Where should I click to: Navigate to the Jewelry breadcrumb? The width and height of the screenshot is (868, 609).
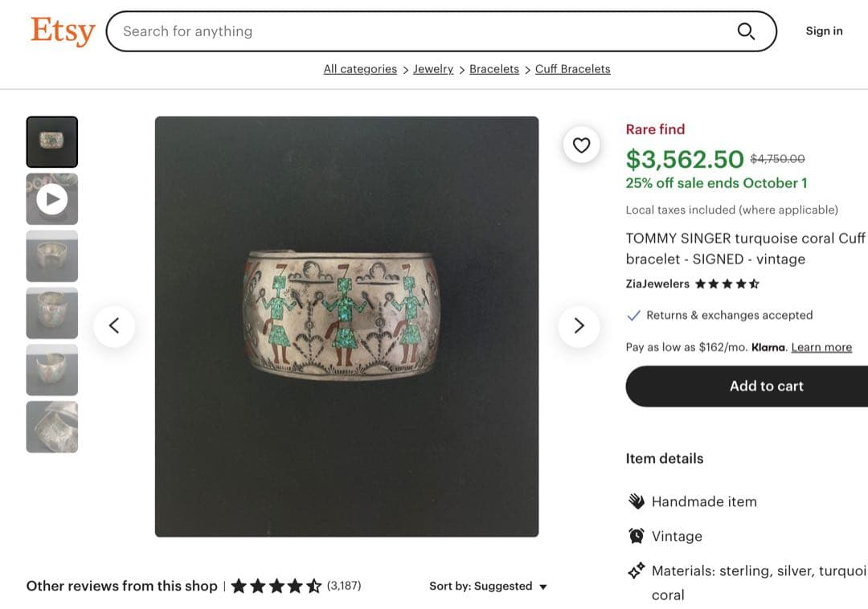(433, 69)
